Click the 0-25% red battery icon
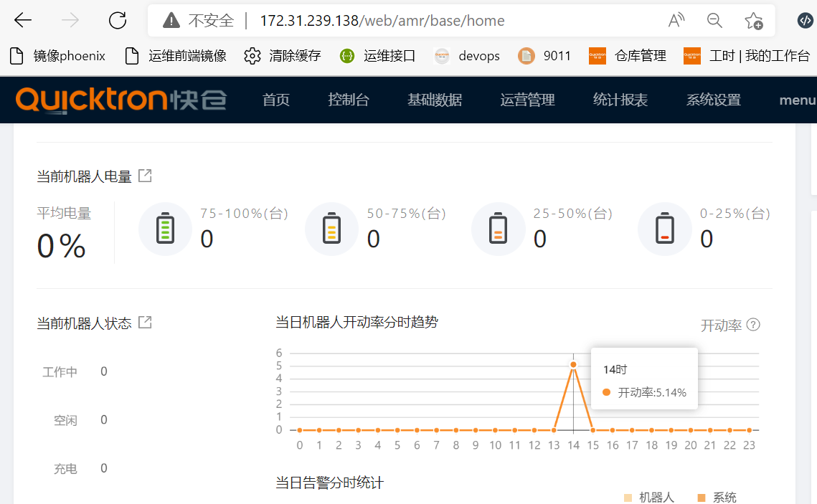 (665, 229)
